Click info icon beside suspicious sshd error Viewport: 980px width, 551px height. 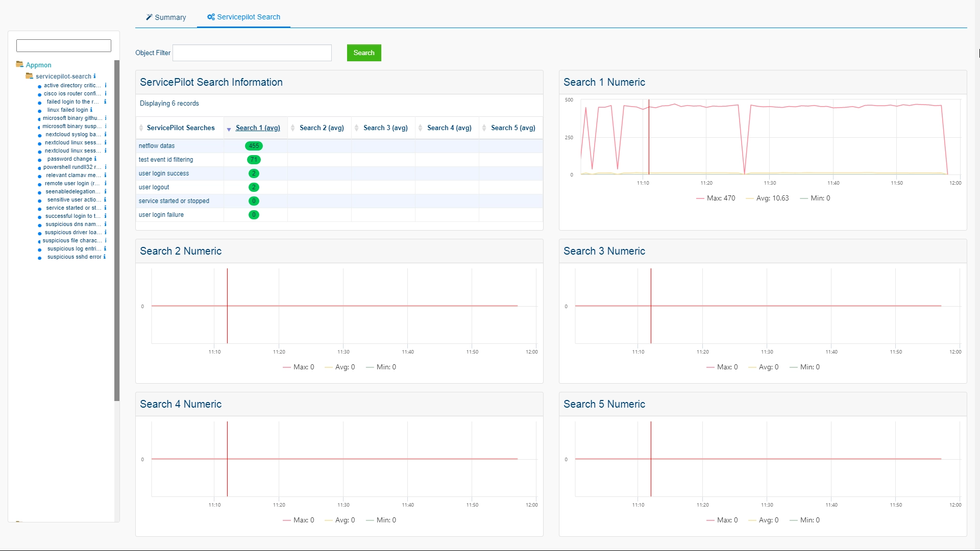click(x=105, y=257)
